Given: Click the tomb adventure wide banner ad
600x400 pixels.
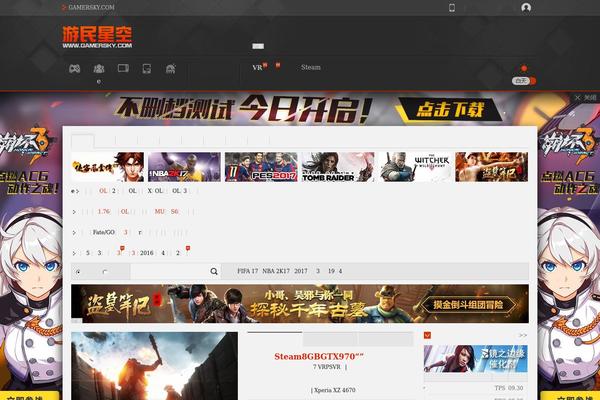Looking at the screenshot, I should point(300,304).
